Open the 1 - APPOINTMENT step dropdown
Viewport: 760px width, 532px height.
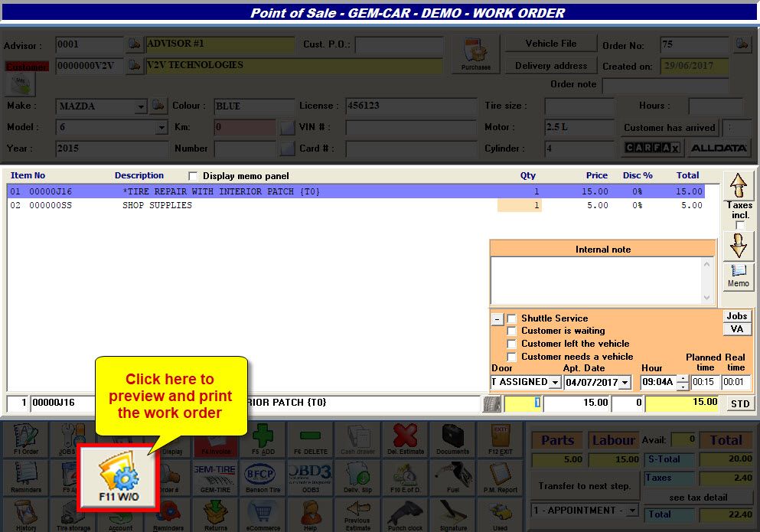(632, 511)
